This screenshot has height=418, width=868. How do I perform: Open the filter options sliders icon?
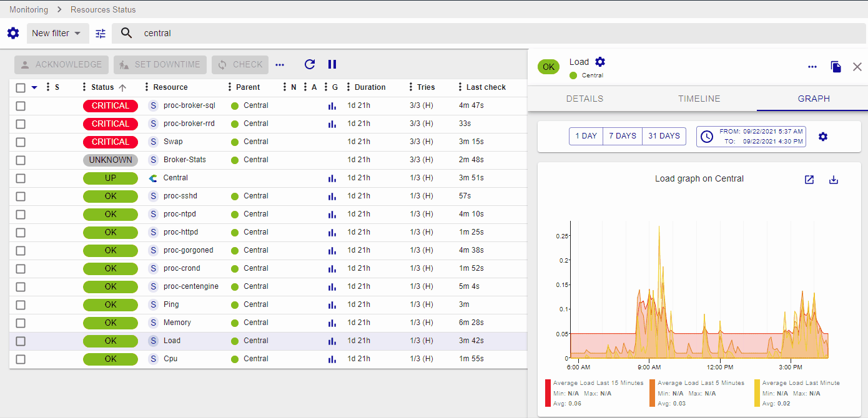101,34
